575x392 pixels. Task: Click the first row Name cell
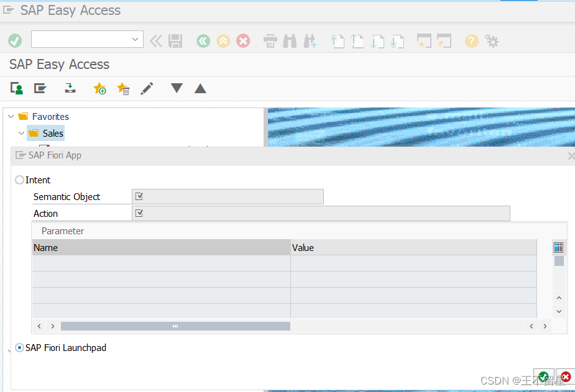pyautogui.click(x=162, y=263)
